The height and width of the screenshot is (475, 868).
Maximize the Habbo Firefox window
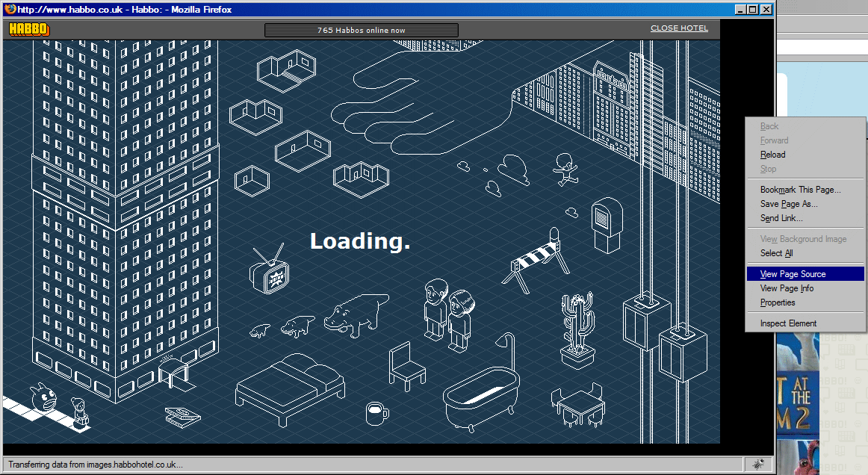[753, 10]
